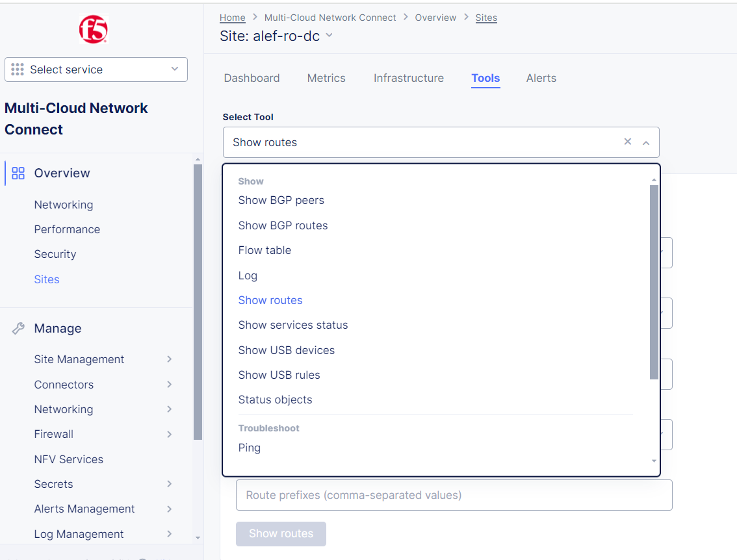The height and width of the screenshot is (560, 737).
Task: Collapse the Select Tool dropdown arrow
Action: tap(646, 143)
